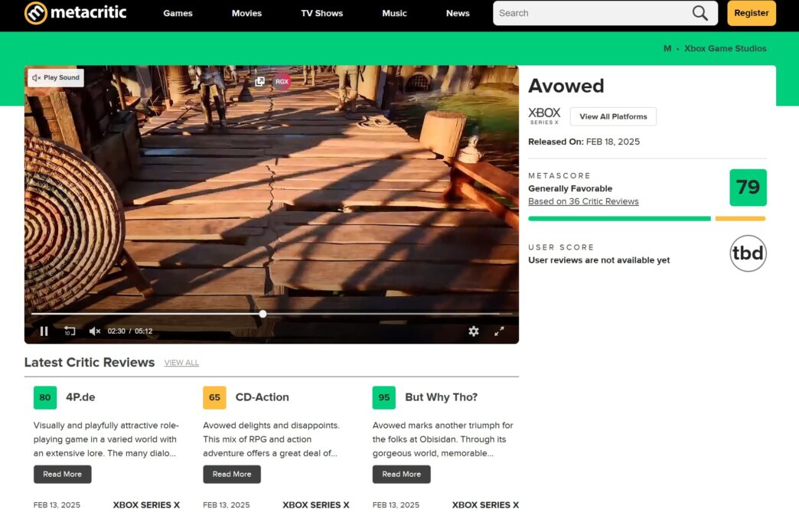The height and width of the screenshot is (532, 799).
Task: Expand View All Platforms
Action: tap(613, 116)
